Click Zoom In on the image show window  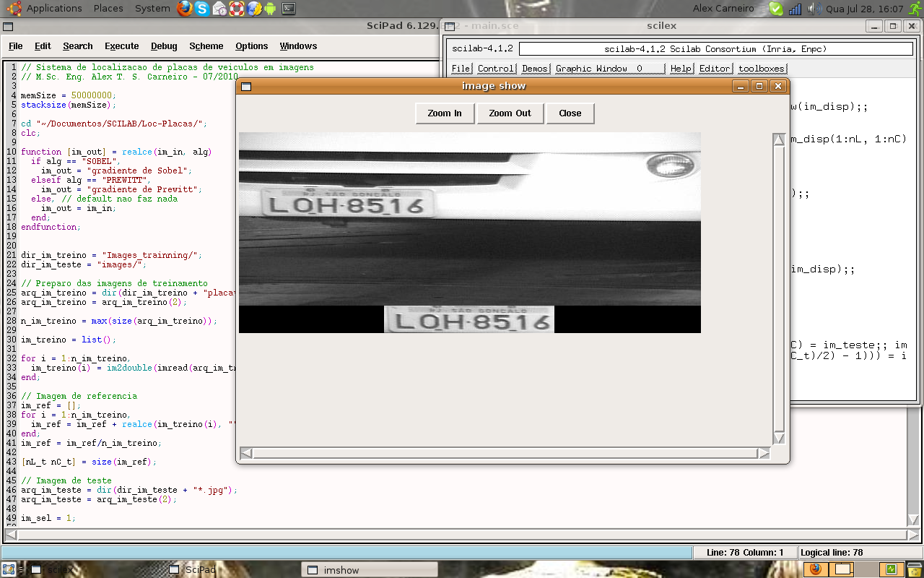pos(444,113)
